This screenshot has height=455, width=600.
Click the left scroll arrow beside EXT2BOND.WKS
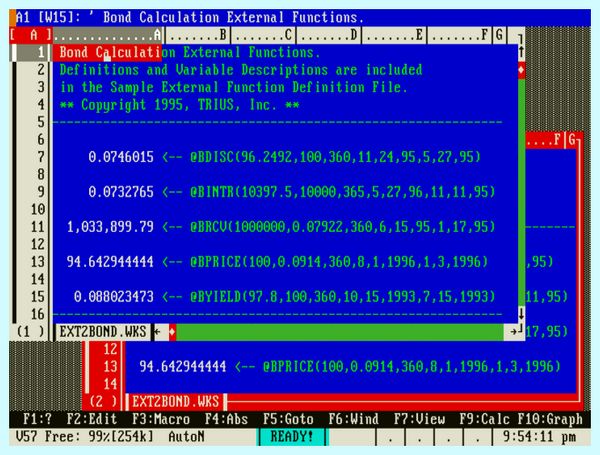[x=157, y=332]
